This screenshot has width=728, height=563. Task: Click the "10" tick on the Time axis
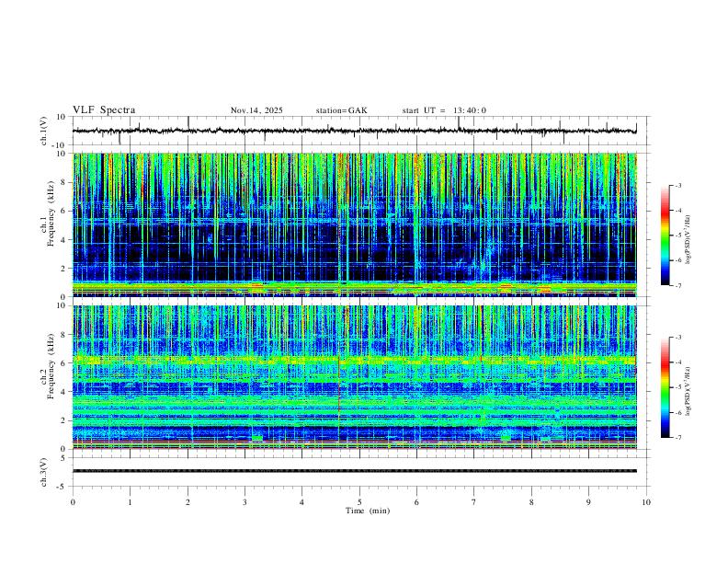click(646, 502)
